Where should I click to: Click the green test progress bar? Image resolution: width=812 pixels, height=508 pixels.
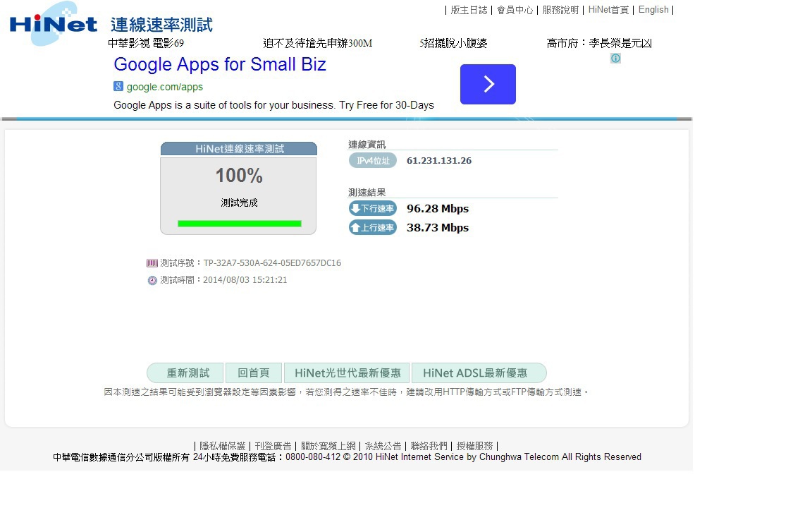coord(239,224)
